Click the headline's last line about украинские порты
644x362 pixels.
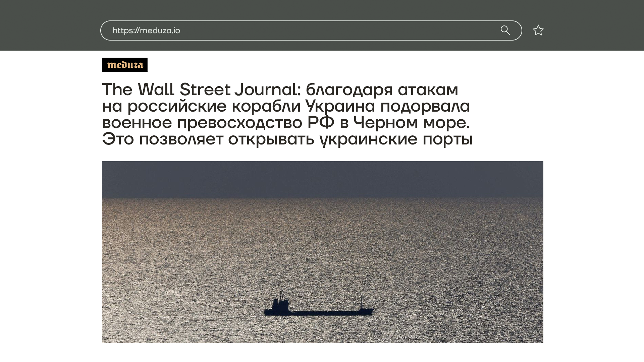click(x=396, y=139)
